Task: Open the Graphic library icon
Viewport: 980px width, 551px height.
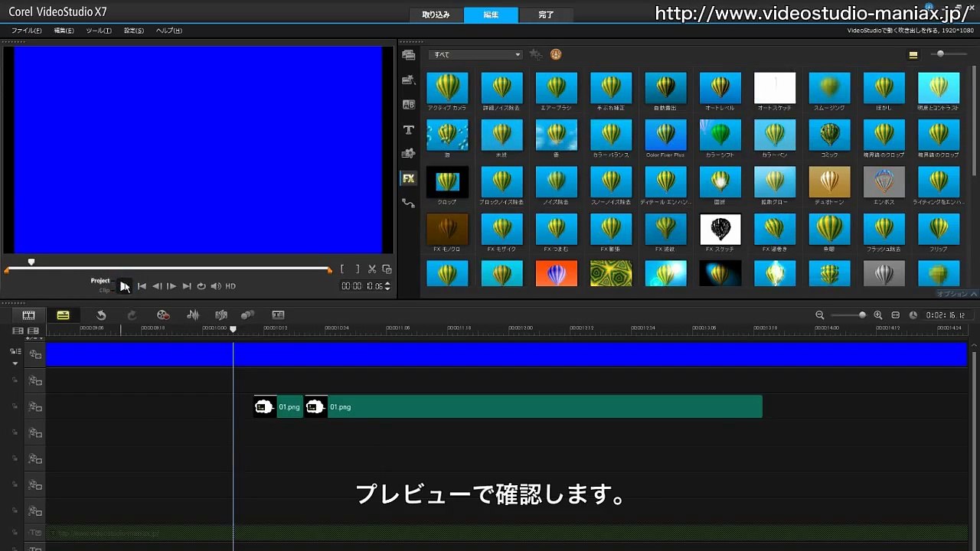Action: coord(409,154)
